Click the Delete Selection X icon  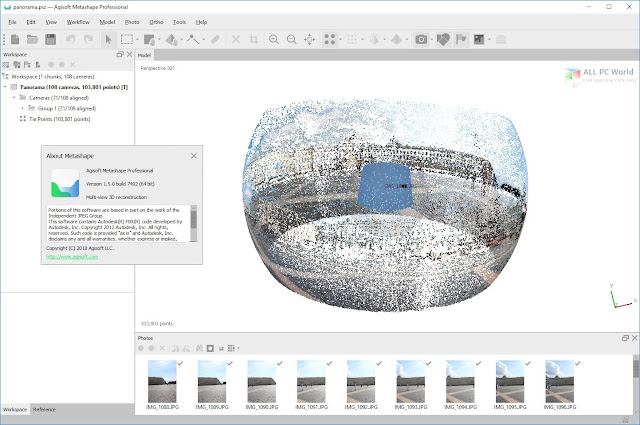click(x=236, y=39)
